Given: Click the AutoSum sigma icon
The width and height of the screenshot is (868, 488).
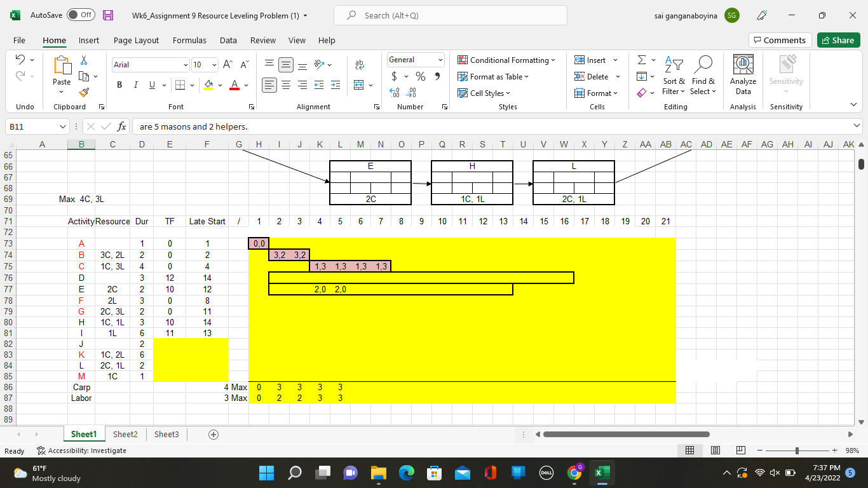Looking at the screenshot, I should click(642, 60).
